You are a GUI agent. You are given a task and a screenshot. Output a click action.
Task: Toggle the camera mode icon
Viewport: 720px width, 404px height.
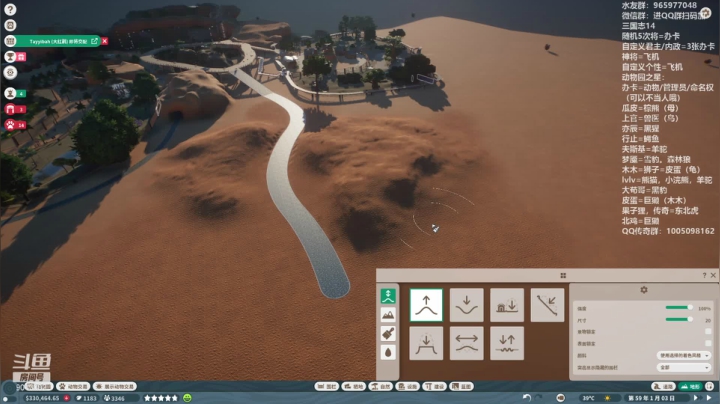pos(561,398)
